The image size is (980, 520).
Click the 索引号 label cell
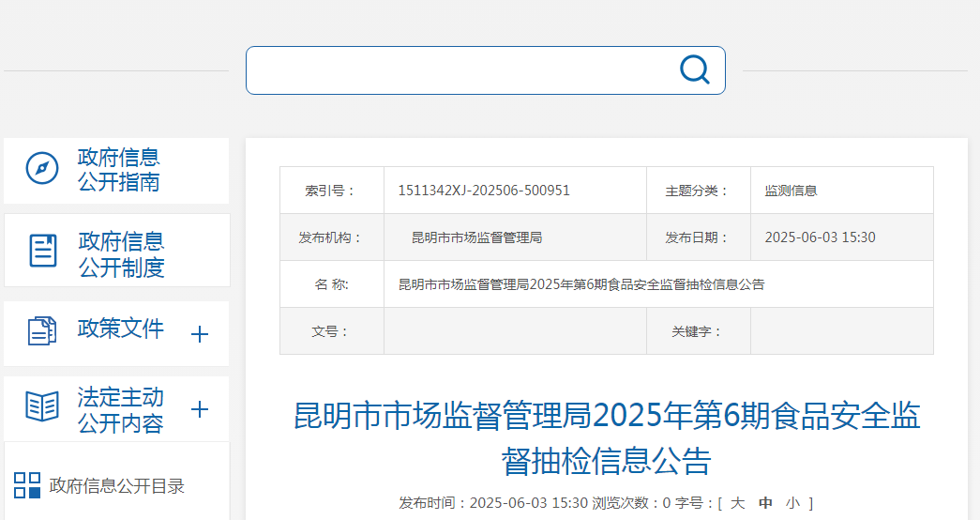(x=332, y=191)
